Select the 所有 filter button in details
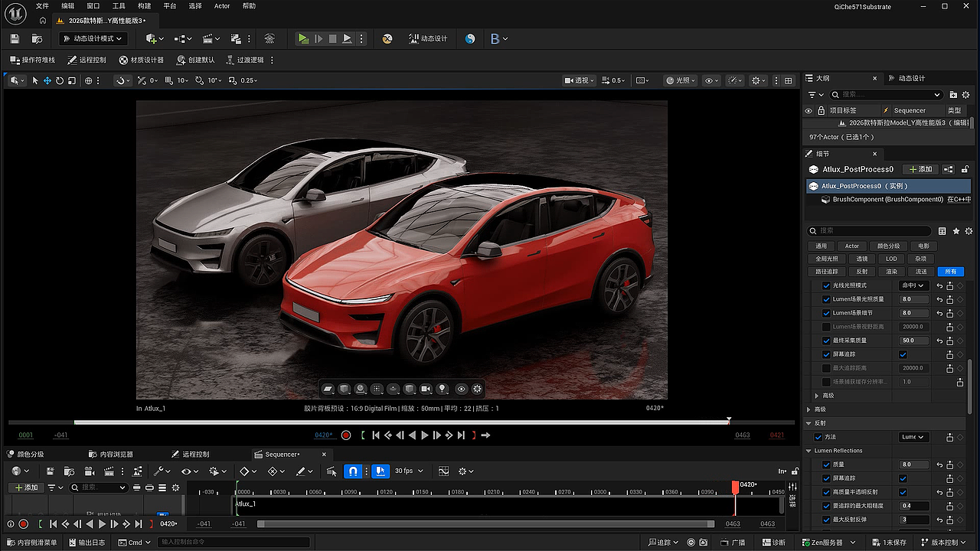Image resolution: width=980 pixels, height=551 pixels. (x=951, y=271)
